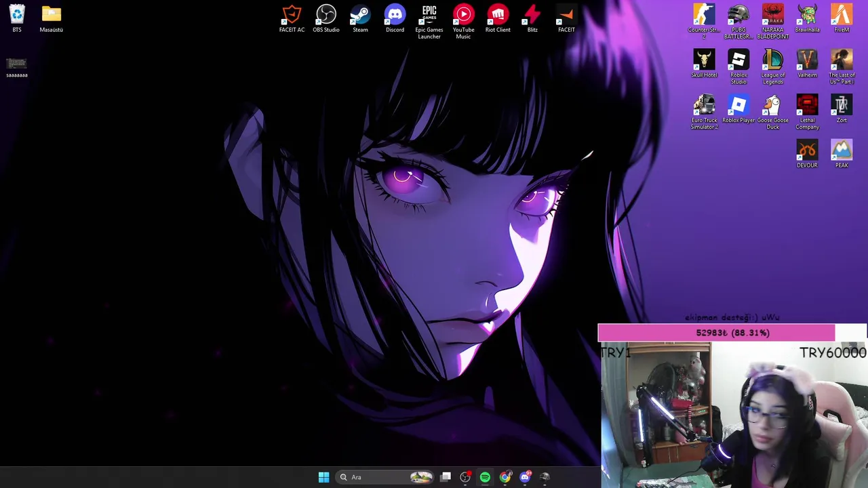This screenshot has height=488, width=868.
Task: Click the Zort desktop shortcut
Action: [842, 109]
